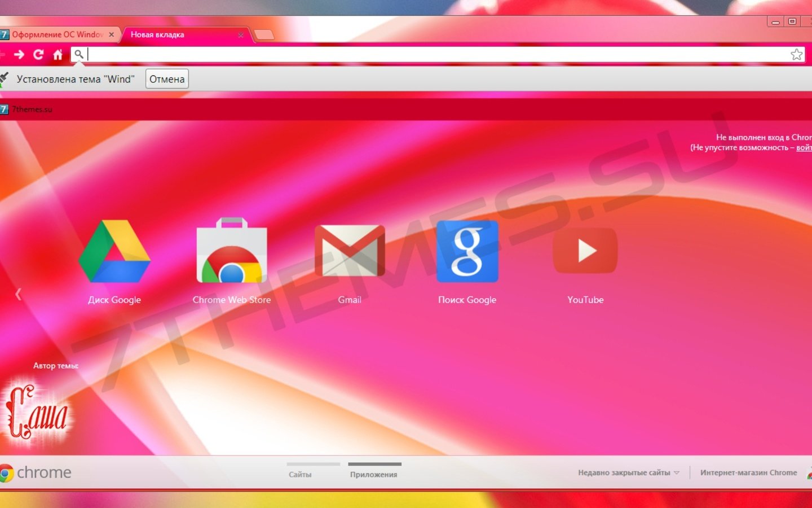Bookmark this page with the star icon
The image size is (812, 508).
click(x=796, y=54)
